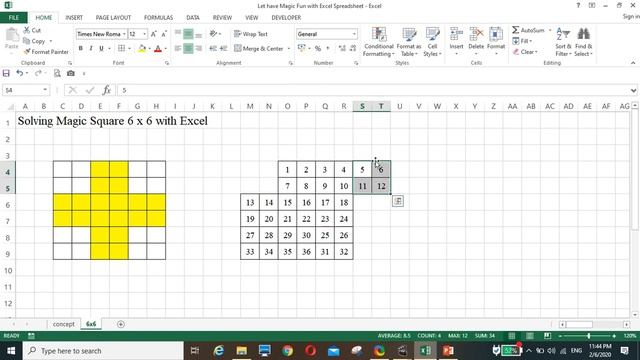The height and width of the screenshot is (360, 640).
Task: Open Merge & Center dropdown arrow
Action: pyautogui.click(x=289, y=49)
